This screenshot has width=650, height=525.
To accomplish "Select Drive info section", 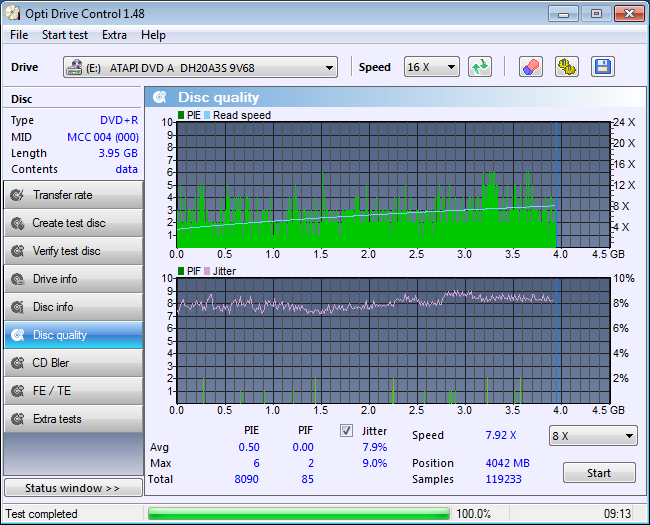I will coord(73,279).
